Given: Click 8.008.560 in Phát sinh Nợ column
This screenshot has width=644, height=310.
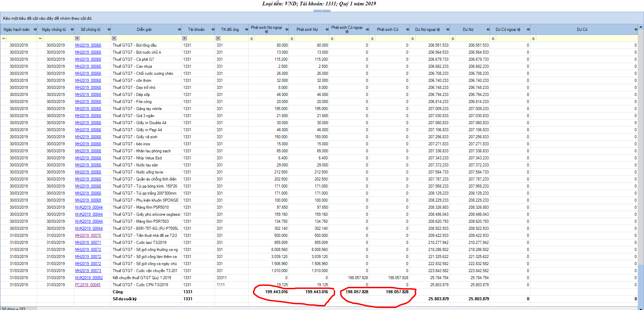Looking at the screenshot, I should pos(320,250).
